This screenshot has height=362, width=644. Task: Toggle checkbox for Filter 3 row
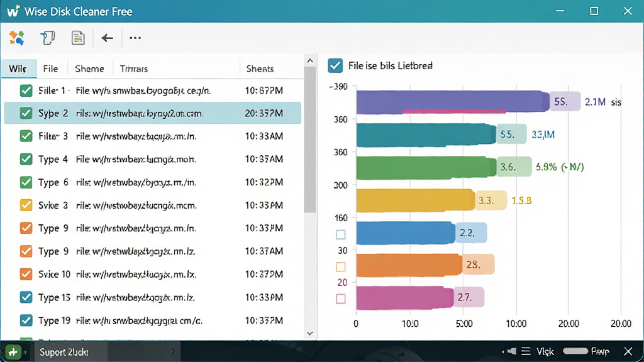point(26,136)
